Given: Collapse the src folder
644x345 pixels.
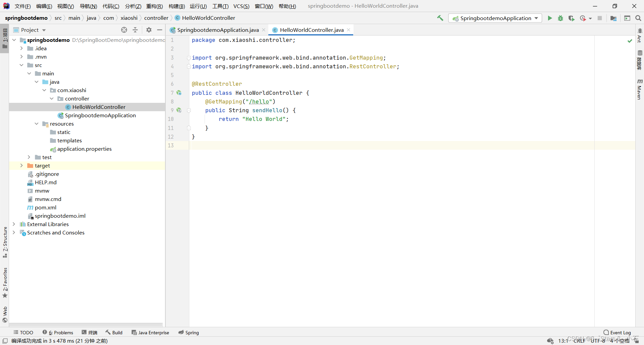Looking at the screenshot, I should [x=21, y=65].
